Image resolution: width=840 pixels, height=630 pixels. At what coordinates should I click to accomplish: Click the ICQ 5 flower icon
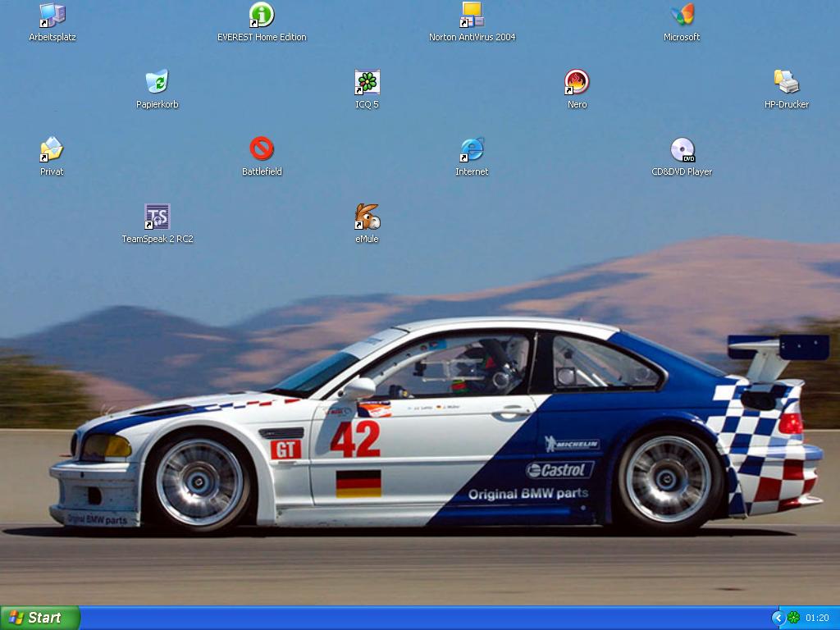click(367, 83)
